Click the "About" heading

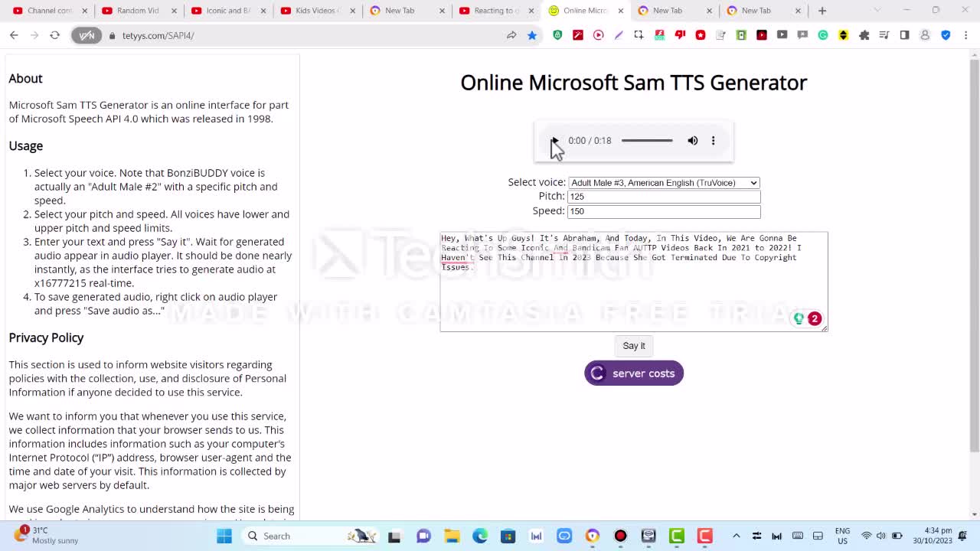click(x=25, y=78)
